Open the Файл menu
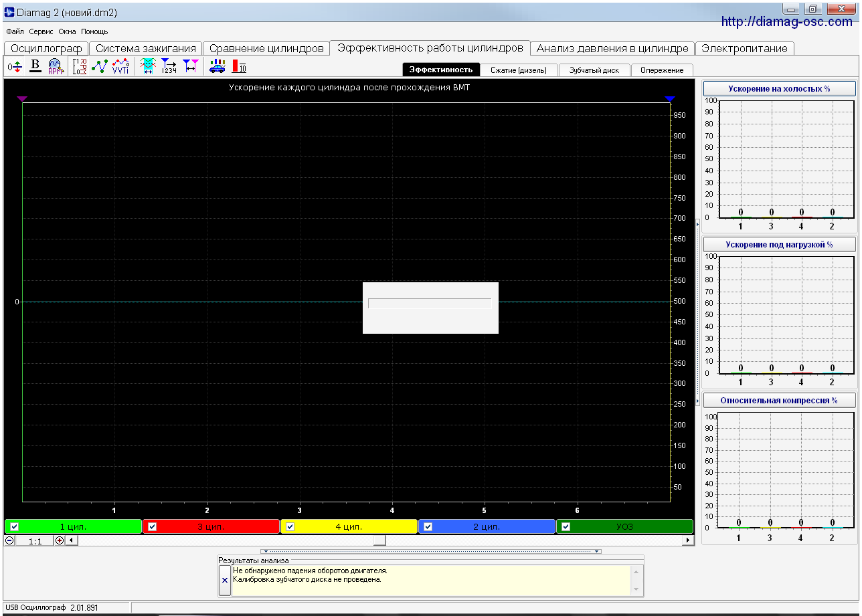862x616 pixels. [15, 31]
